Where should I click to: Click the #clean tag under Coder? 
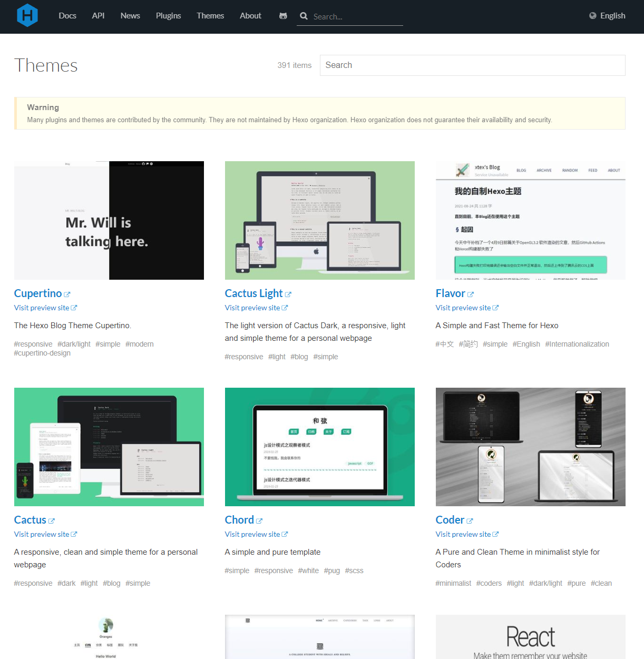pos(601,583)
